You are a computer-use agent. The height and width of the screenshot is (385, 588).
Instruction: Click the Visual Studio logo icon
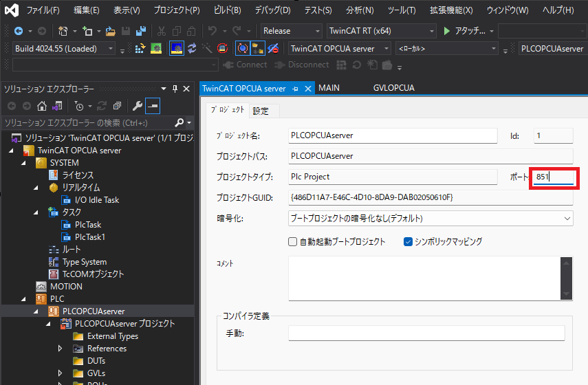pos(11,10)
